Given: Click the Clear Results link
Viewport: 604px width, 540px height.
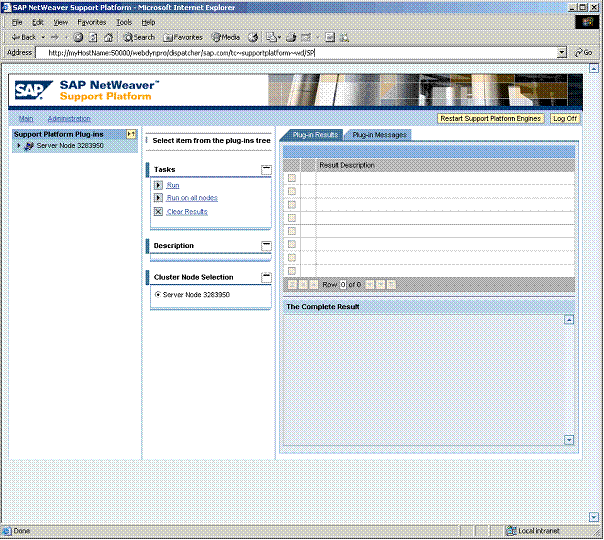Looking at the screenshot, I should click(187, 211).
